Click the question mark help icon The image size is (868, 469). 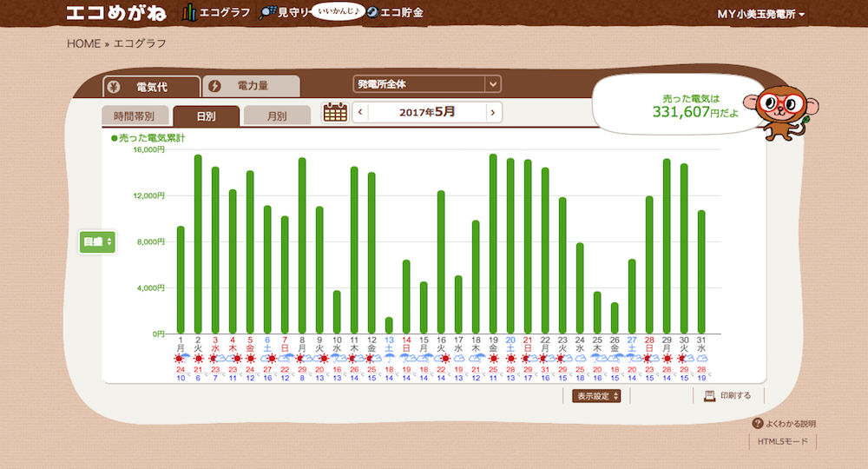point(757,423)
